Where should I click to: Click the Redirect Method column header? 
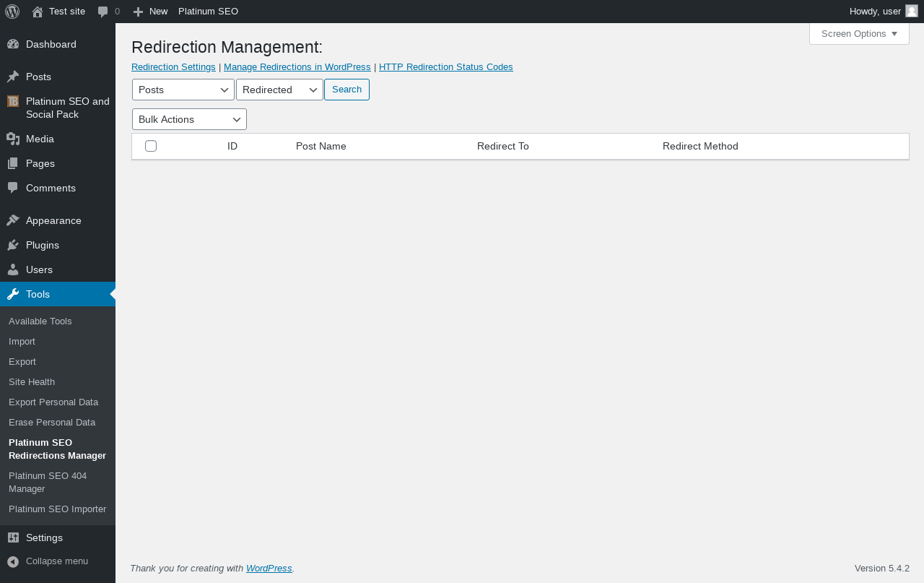pos(700,146)
